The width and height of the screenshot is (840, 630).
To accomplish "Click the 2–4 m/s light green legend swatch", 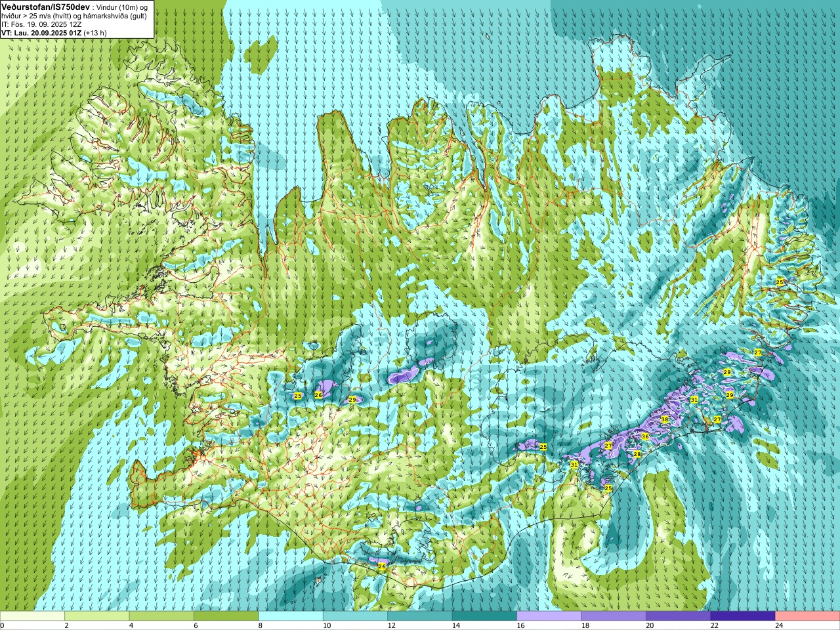I will click(96, 616).
